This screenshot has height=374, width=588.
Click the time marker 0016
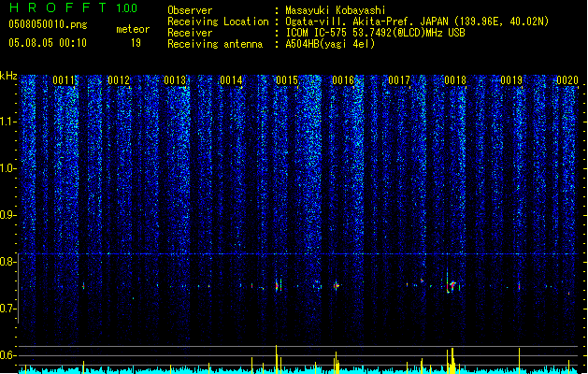[343, 80]
